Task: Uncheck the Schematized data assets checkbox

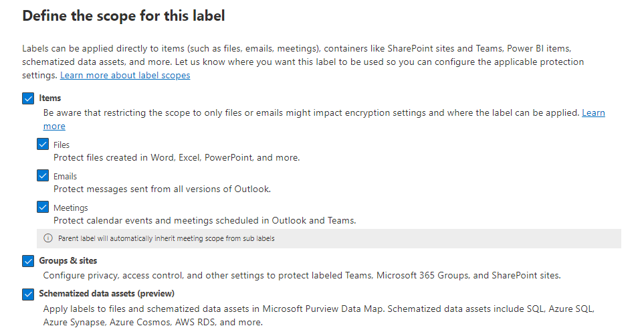Action: 28,294
